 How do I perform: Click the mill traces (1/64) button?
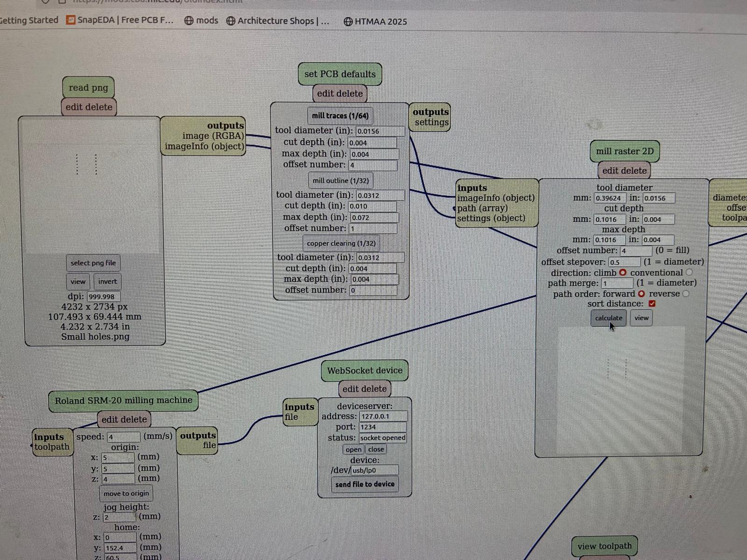pos(340,116)
